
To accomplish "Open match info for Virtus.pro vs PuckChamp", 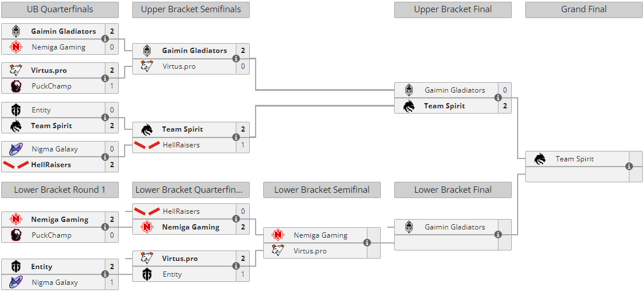I will [x=105, y=78].
